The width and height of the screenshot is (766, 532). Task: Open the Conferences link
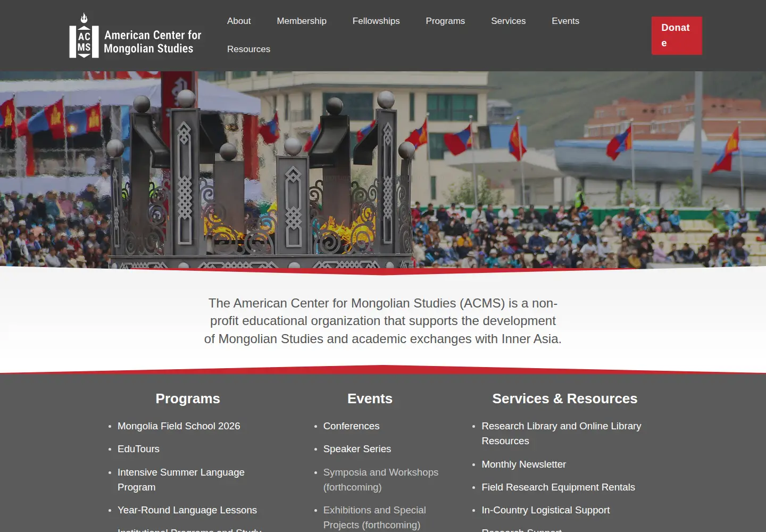pos(352,426)
